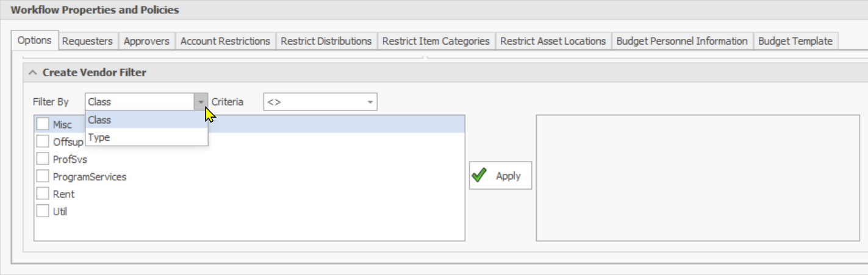Go to the Account Restrictions tab
Image resolution: width=868 pixels, height=275 pixels.
[x=225, y=41]
